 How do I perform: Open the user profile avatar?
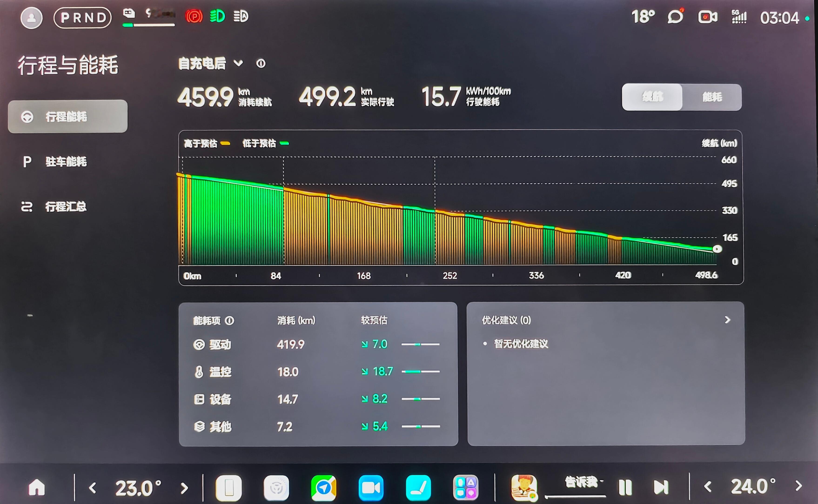coord(31,18)
